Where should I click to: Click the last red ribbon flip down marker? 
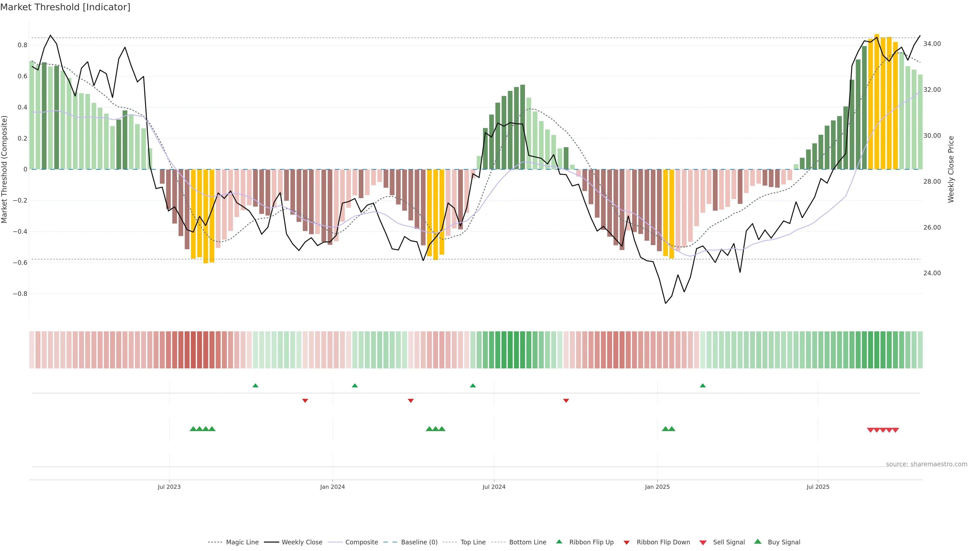click(566, 400)
